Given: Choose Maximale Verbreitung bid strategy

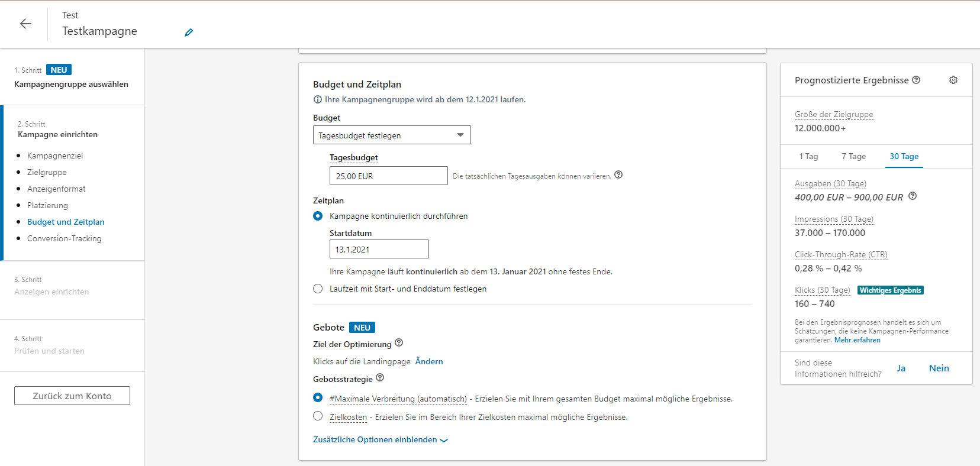Looking at the screenshot, I should pyautogui.click(x=318, y=397).
